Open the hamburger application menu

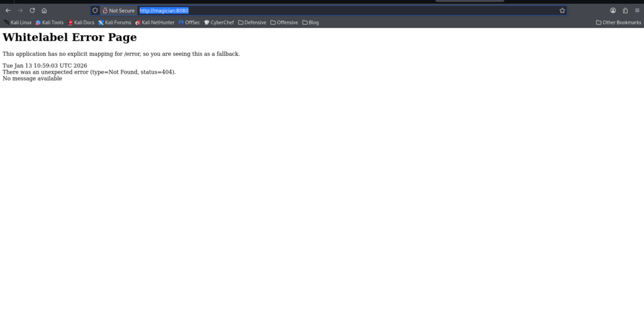tap(637, 11)
